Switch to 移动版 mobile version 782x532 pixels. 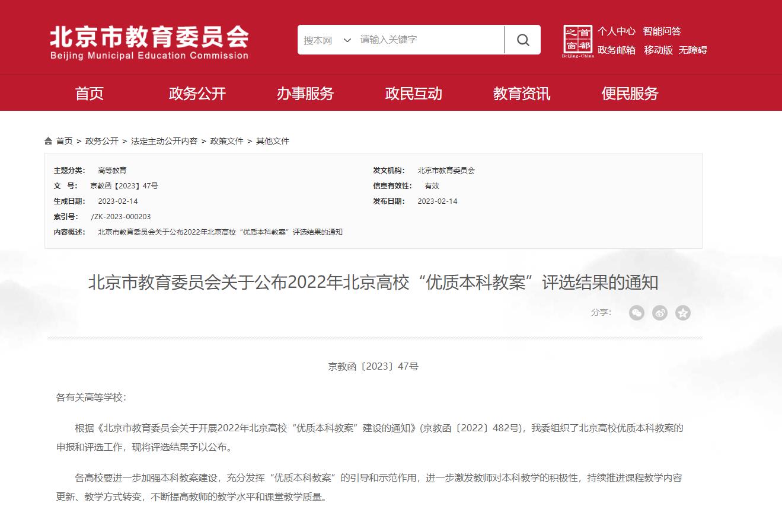pos(659,50)
